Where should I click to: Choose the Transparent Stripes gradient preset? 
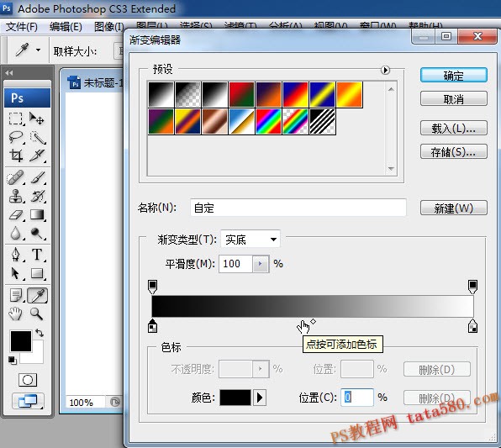[x=322, y=121]
